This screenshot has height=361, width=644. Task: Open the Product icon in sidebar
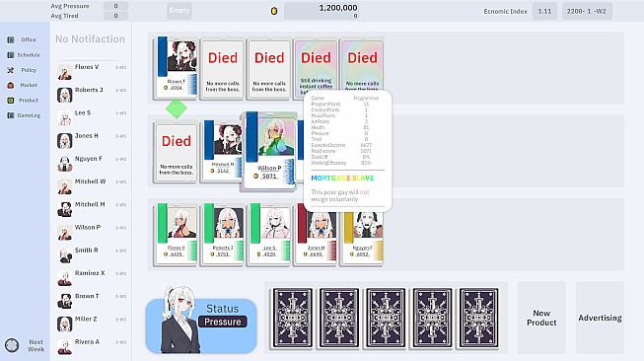pos(11,101)
